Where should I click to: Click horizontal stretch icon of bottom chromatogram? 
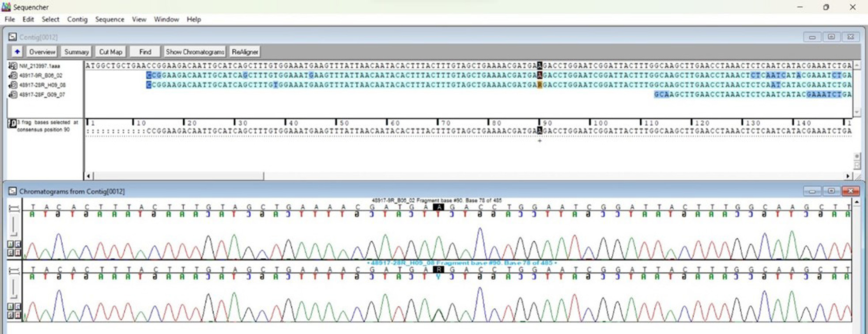click(x=14, y=271)
